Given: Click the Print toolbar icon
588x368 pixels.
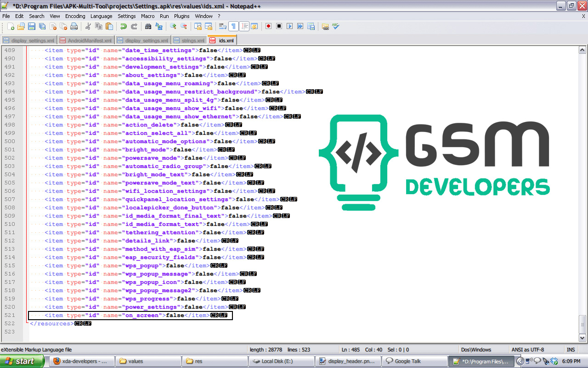Looking at the screenshot, I should pyautogui.click(x=73, y=27).
